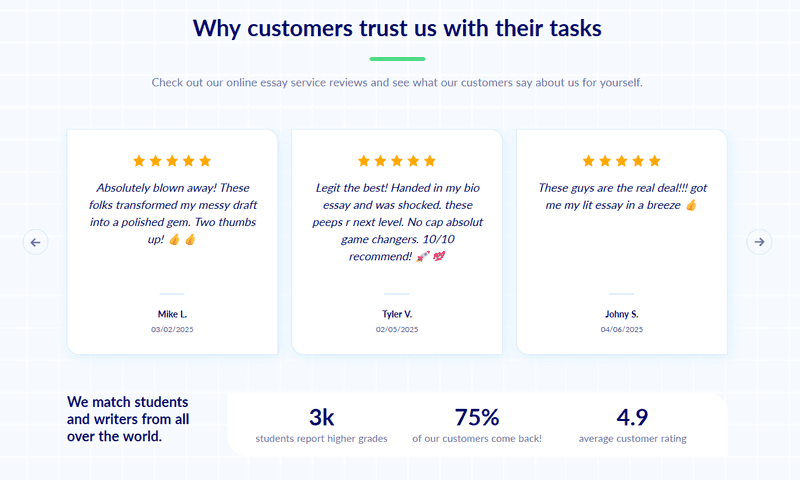
Task: Click the 3k students statistic
Action: coord(321,425)
